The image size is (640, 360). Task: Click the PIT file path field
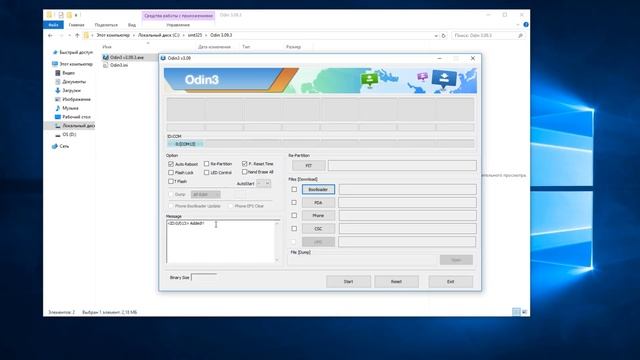coord(402,165)
